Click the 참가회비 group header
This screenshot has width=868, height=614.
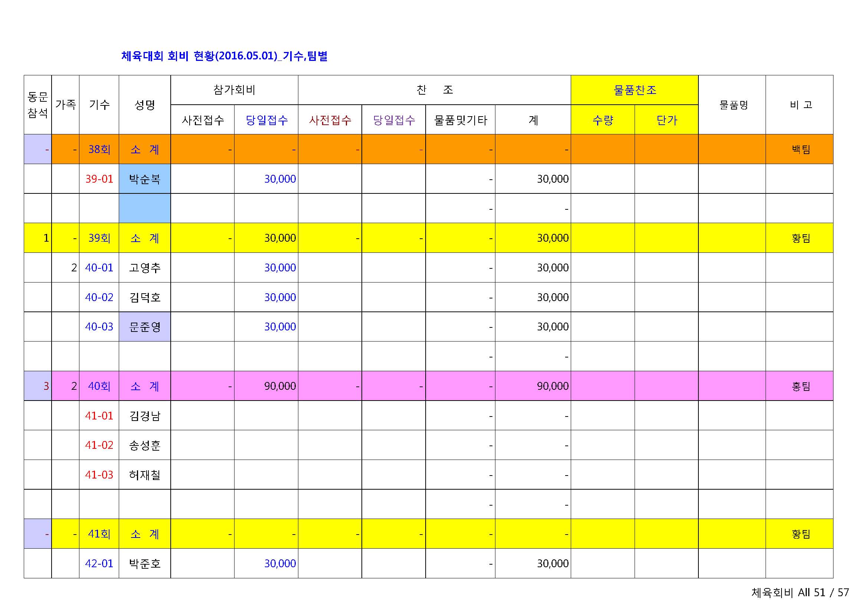235,90
